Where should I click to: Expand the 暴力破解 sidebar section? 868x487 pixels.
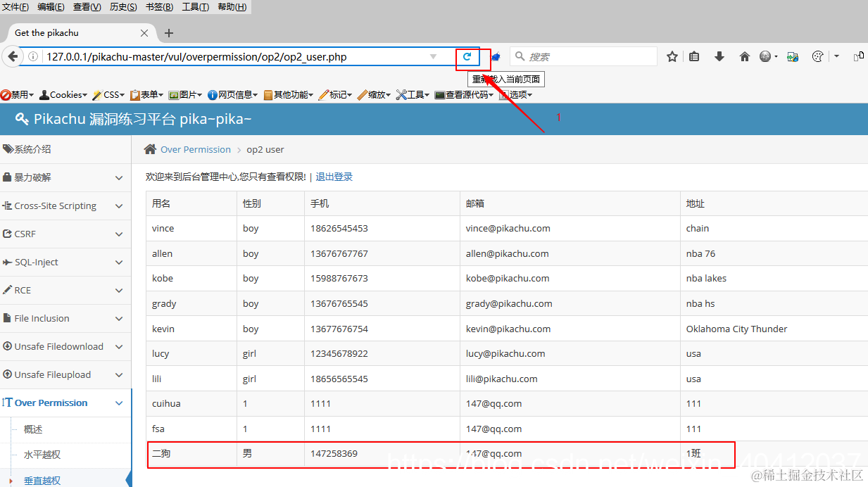(x=65, y=177)
